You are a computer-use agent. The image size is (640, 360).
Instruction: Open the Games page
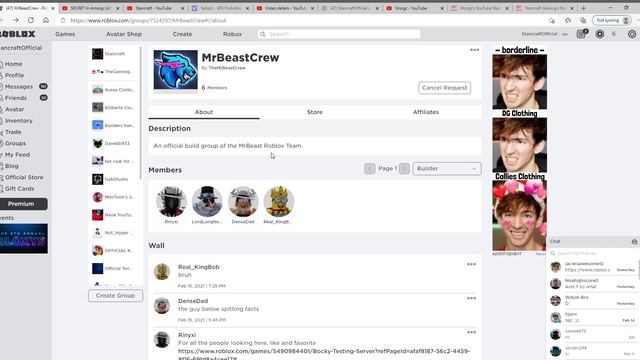coord(65,34)
